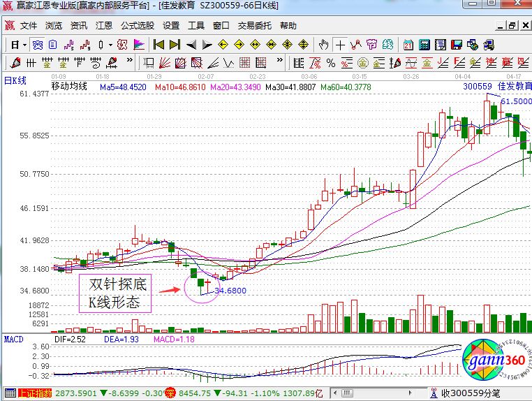The width and height of the screenshot is (532, 401).
Task: Open the 公式选股 menu
Action: [x=138, y=26]
